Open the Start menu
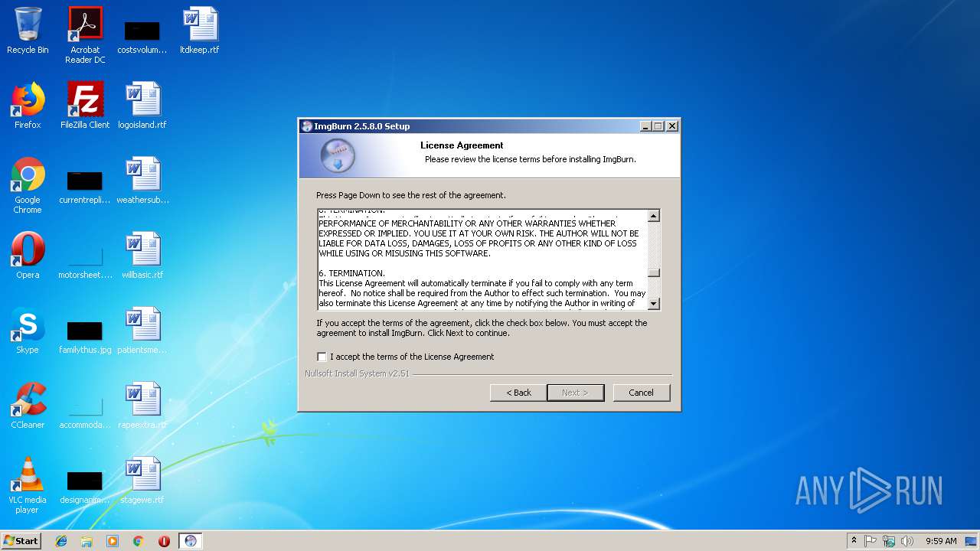This screenshot has width=980, height=551. point(21,541)
